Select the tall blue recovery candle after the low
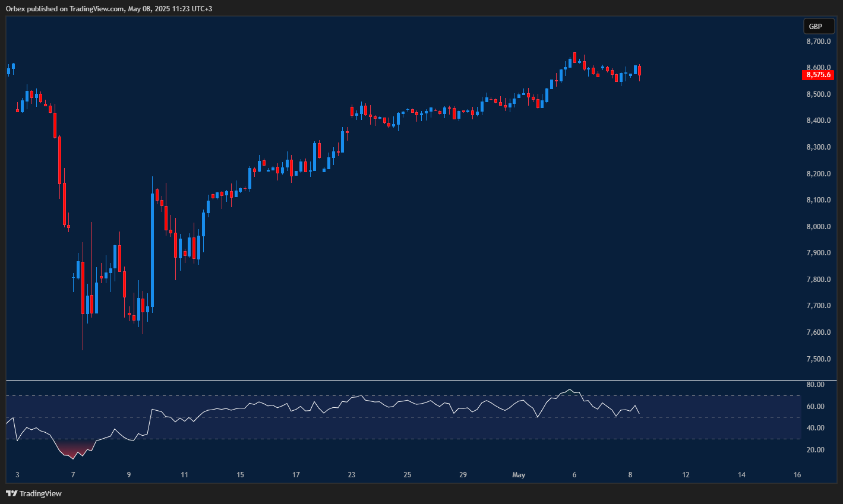Viewport: 843px width, 504px height. coord(152,249)
